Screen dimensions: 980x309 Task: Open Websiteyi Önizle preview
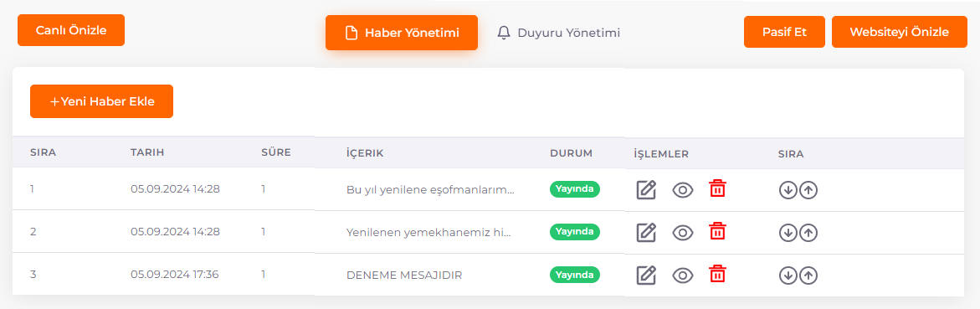click(x=900, y=32)
